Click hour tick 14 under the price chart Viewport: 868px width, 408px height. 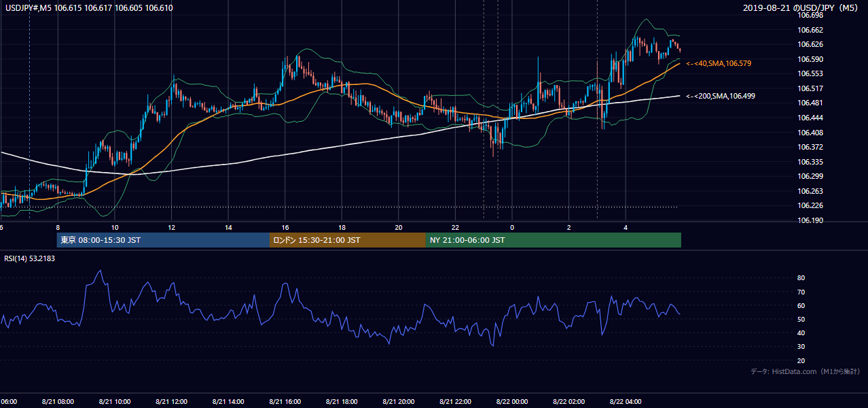pos(228,228)
